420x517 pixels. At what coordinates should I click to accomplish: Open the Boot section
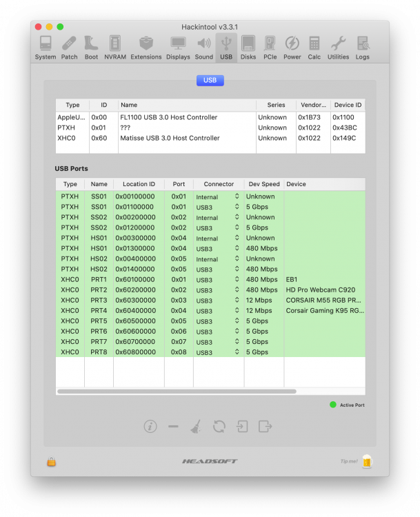91,48
